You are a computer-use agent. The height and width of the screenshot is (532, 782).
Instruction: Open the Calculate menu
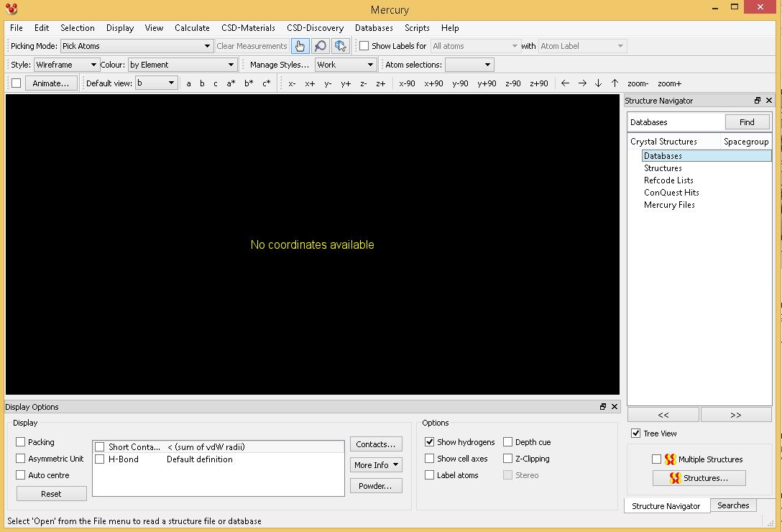[192, 28]
